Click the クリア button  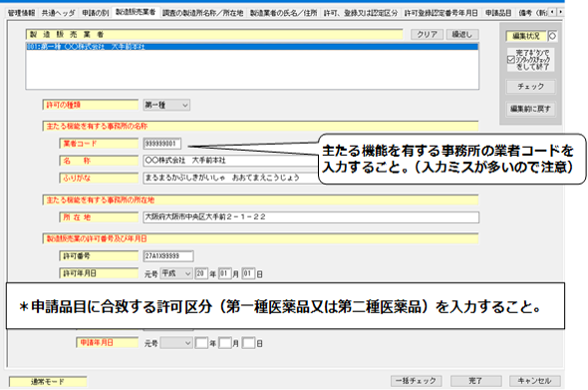pos(428,35)
